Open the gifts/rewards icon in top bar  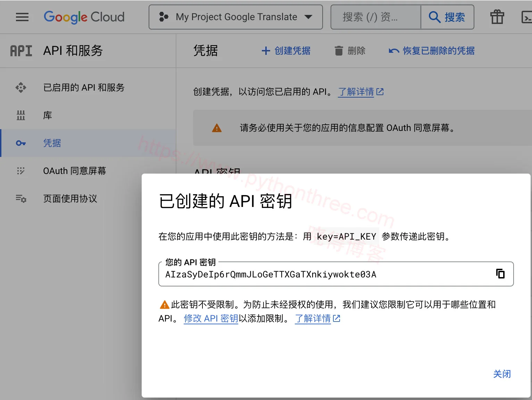point(497,17)
